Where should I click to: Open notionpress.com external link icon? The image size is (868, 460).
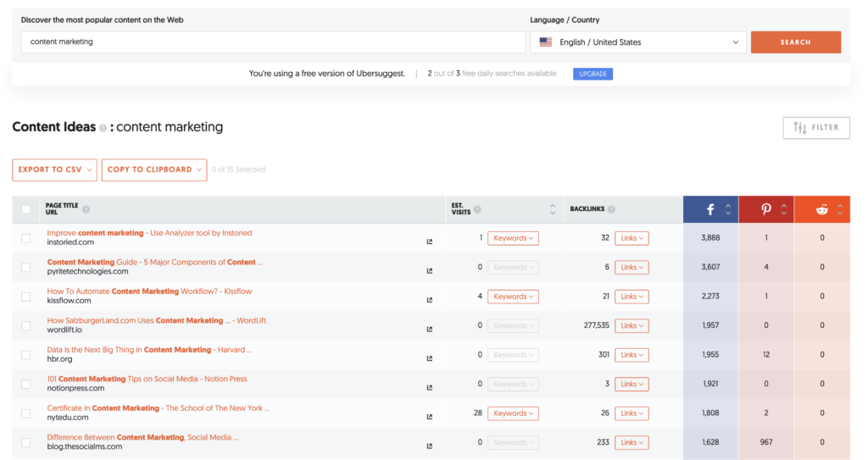[x=430, y=388]
